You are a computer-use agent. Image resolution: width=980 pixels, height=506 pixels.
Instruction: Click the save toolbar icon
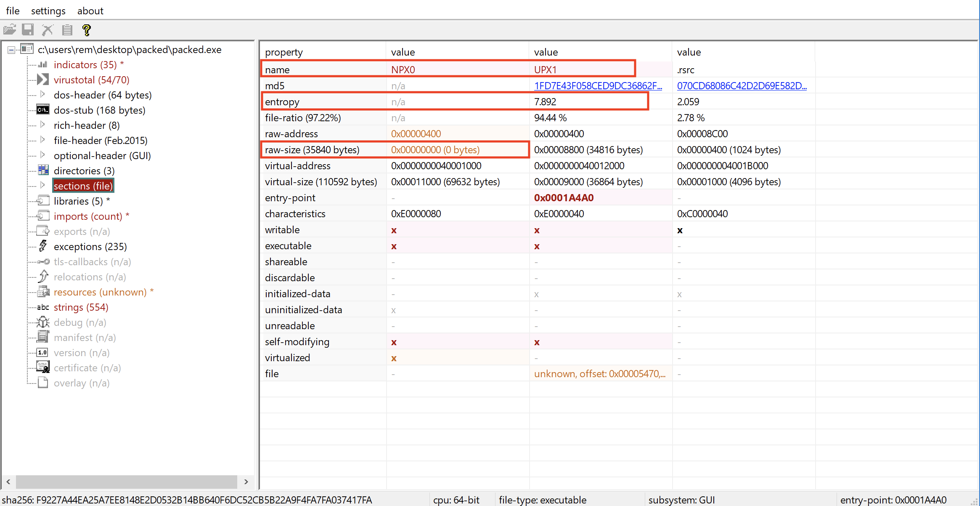[x=28, y=30]
